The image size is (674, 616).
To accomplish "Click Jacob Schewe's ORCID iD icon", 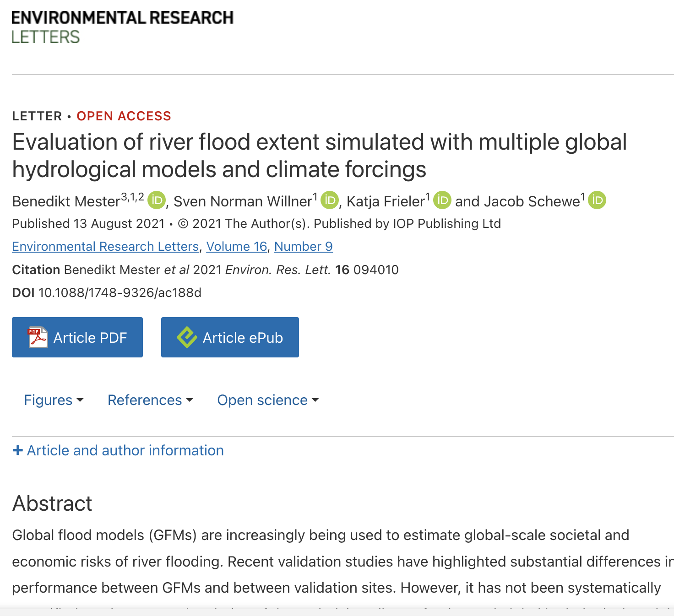I will tap(597, 200).
